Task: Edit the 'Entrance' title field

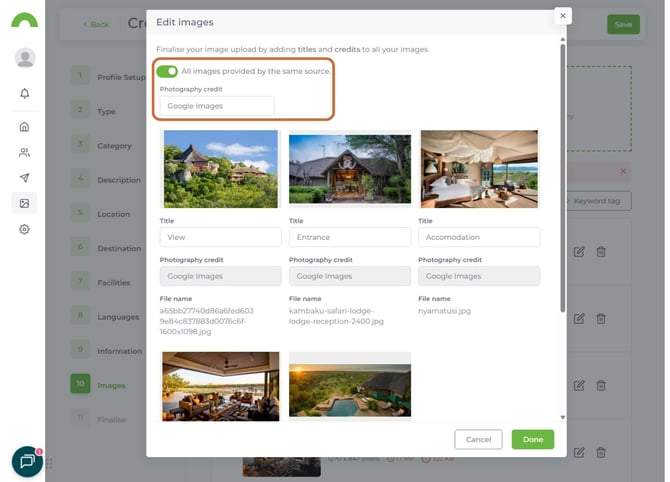Action: [x=349, y=237]
